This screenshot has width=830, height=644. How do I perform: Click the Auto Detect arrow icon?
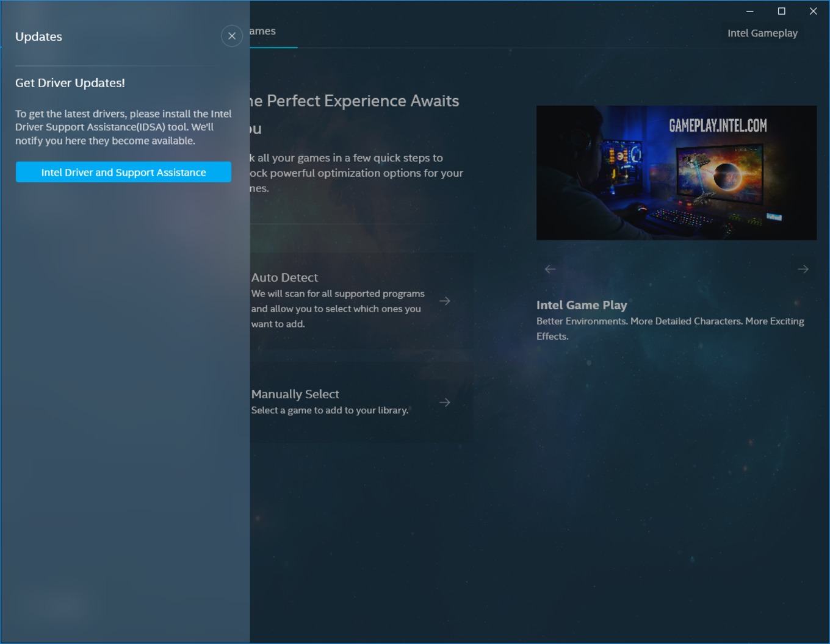(445, 301)
